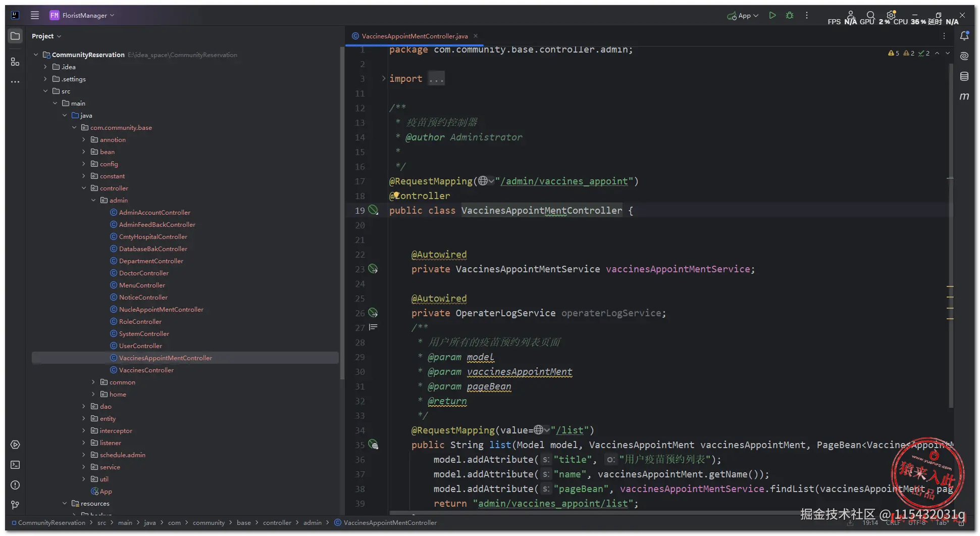Click the request mapping gutter icon on line 35
Screen dimensions: 980x536
click(x=373, y=445)
